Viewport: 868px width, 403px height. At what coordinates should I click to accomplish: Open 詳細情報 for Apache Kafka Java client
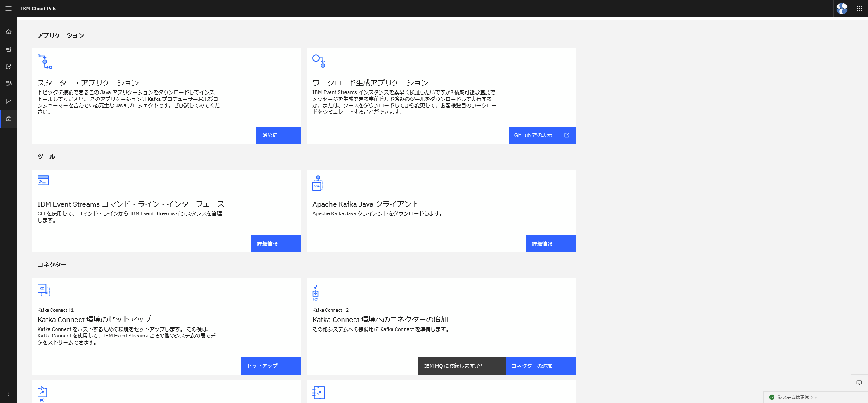(551, 244)
